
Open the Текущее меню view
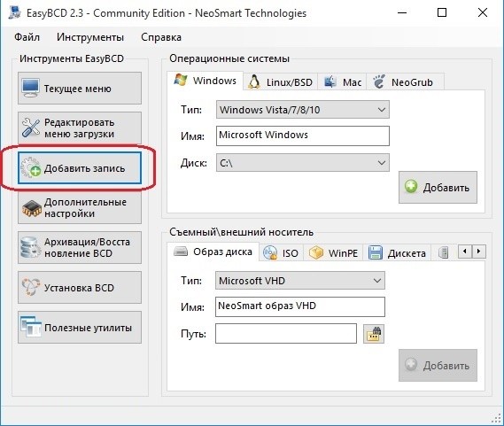tap(80, 88)
